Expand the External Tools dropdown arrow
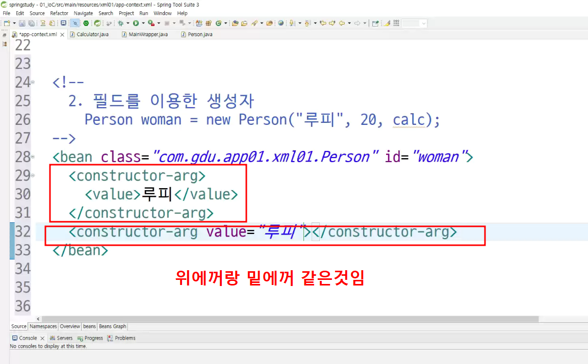The width and height of the screenshot is (588, 364). (x=159, y=23)
